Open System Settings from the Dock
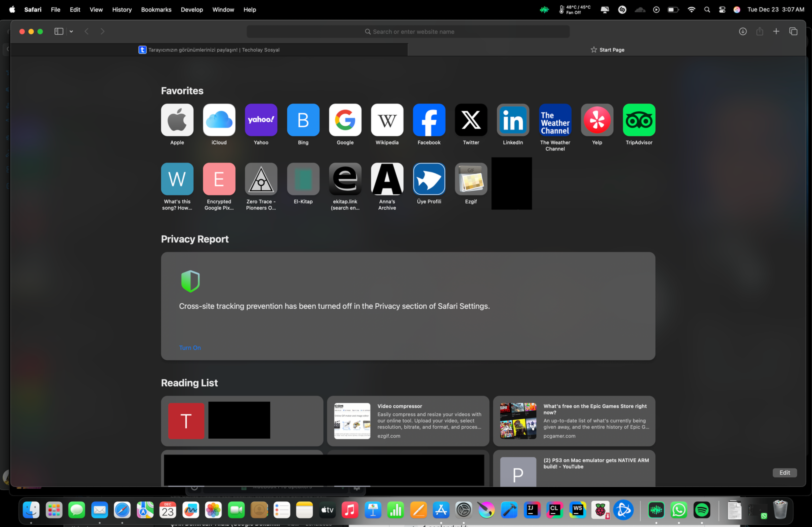The image size is (812, 527). tap(464, 510)
